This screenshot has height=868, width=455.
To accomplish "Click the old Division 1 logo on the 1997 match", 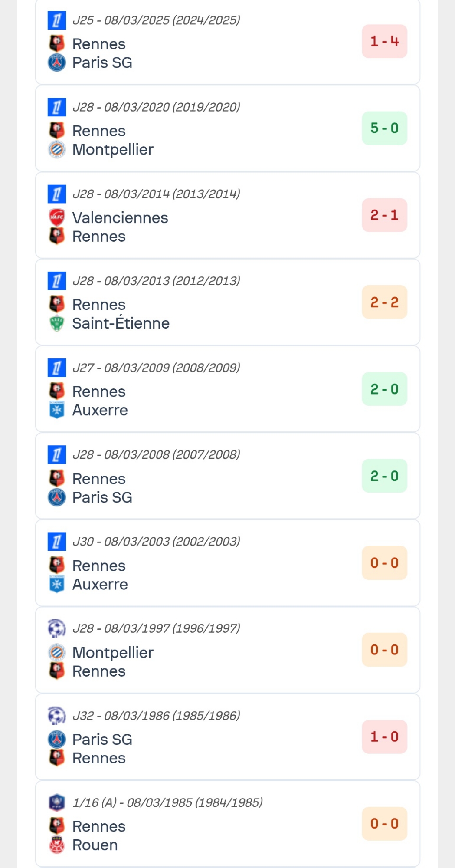I will pos(57,628).
